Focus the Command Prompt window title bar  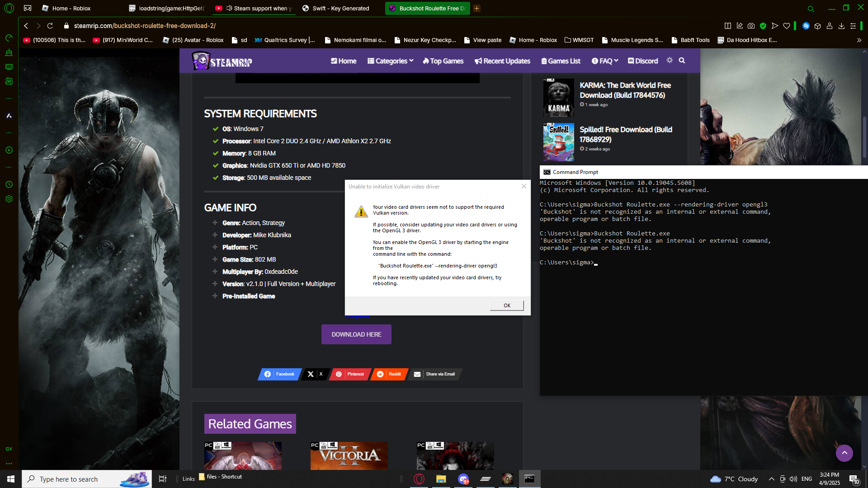tap(703, 172)
